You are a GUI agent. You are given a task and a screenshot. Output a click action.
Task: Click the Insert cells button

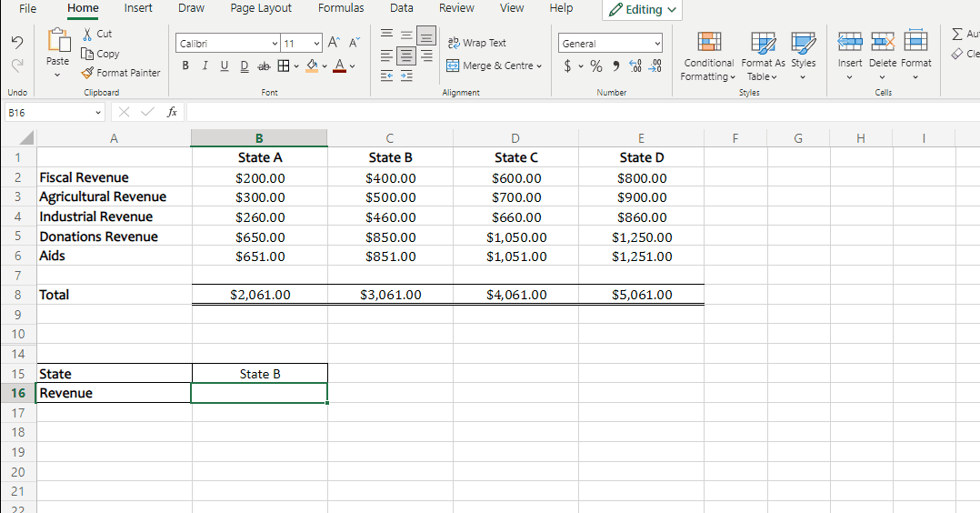pyautogui.click(x=849, y=56)
